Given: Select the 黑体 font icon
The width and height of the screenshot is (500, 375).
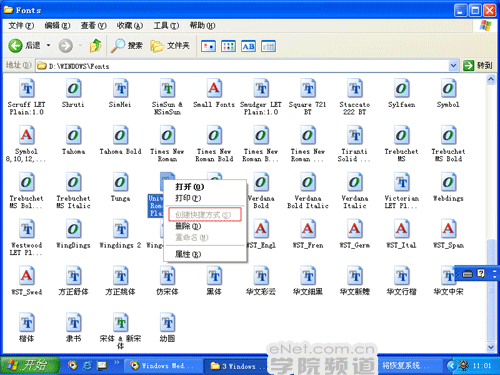Looking at the screenshot, I should 214,276.
